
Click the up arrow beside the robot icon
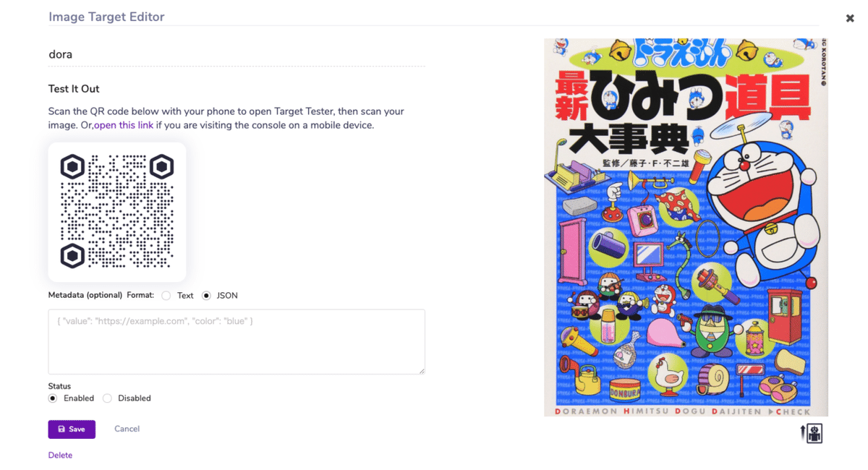tap(803, 432)
